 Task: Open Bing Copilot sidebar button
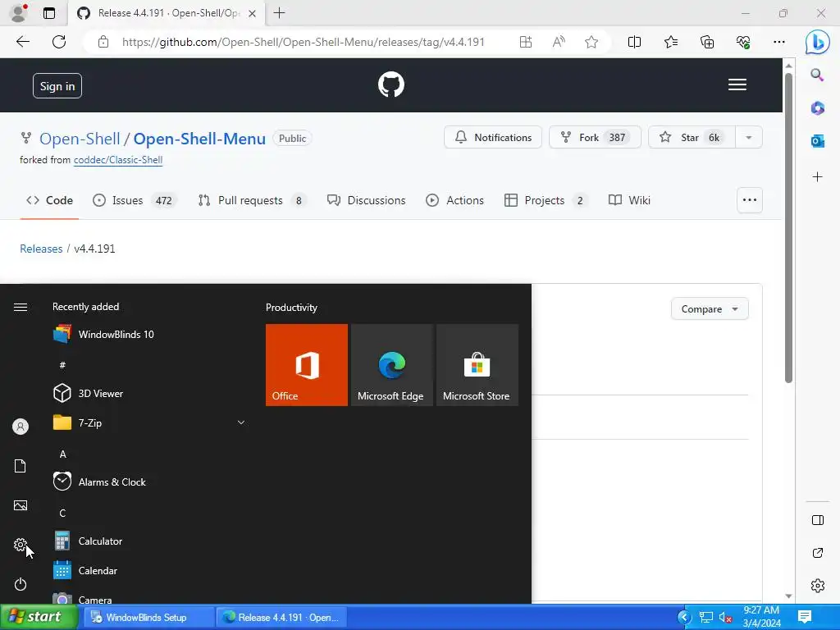tap(818, 42)
